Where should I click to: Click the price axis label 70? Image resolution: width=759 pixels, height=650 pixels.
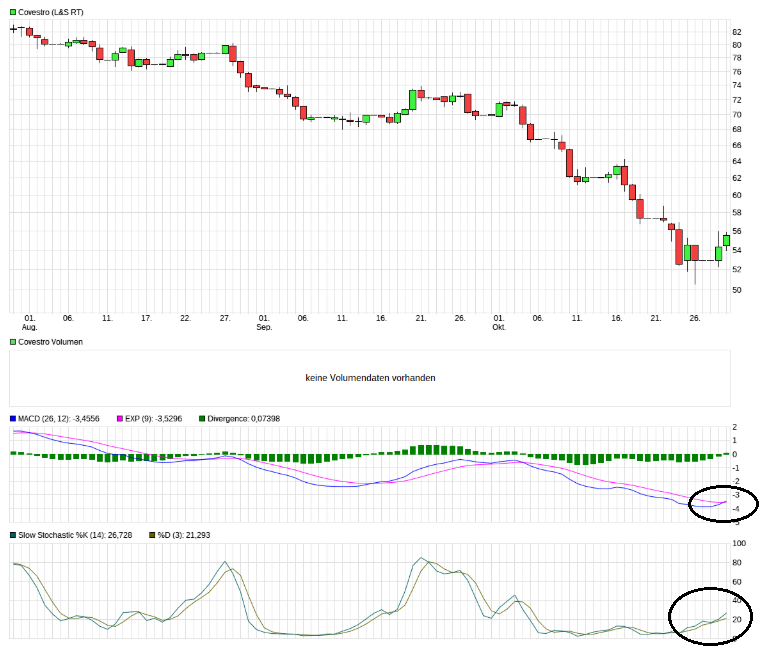tap(737, 115)
